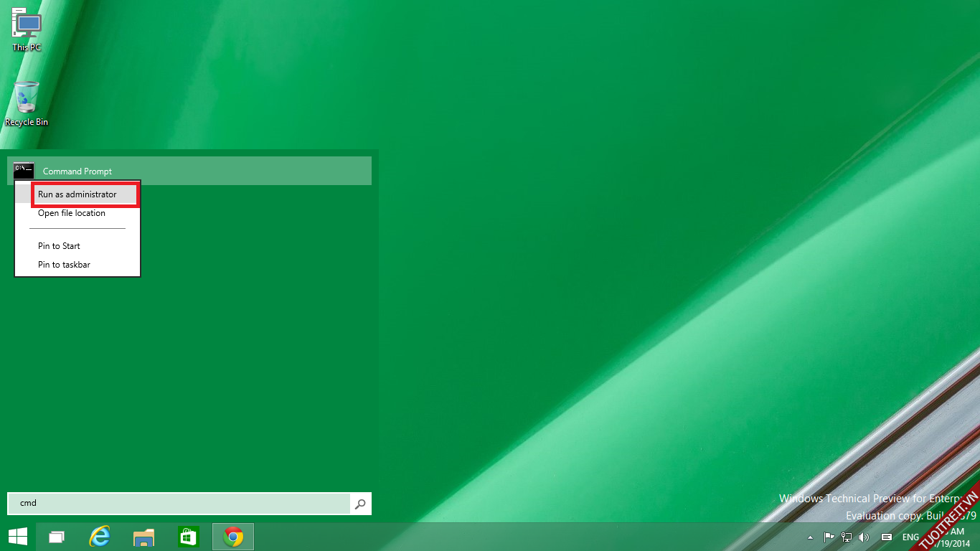Image resolution: width=980 pixels, height=551 pixels.
Task: Choose Pin to Start
Action: pyautogui.click(x=59, y=246)
